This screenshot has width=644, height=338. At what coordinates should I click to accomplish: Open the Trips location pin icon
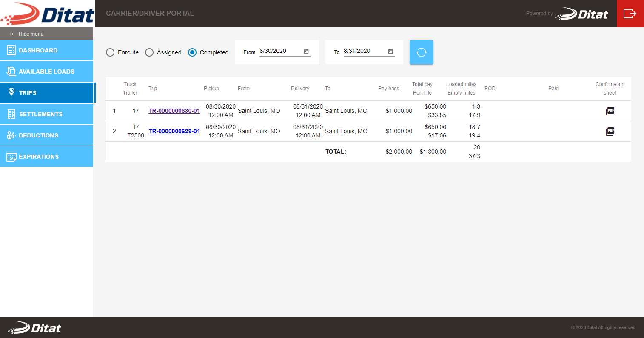tap(11, 92)
